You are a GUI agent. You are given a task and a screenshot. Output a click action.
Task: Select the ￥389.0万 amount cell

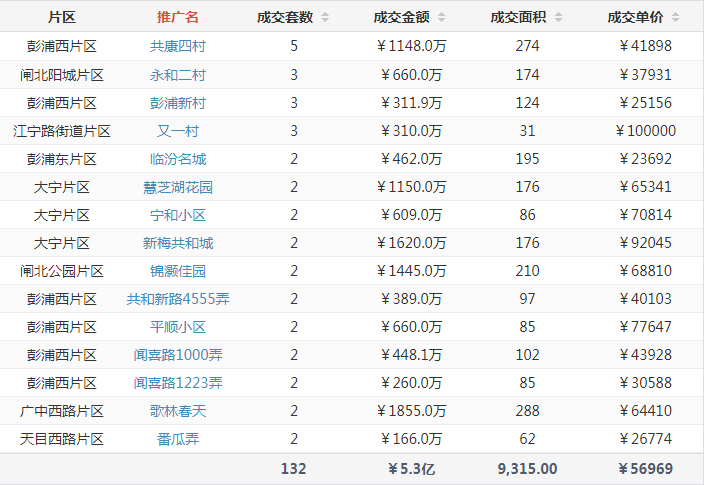411,299
